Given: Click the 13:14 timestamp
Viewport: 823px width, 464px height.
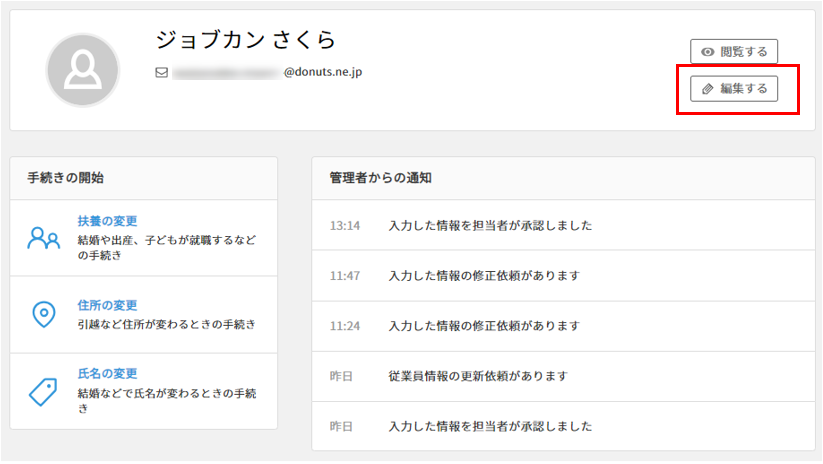Looking at the screenshot, I should (345, 226).
